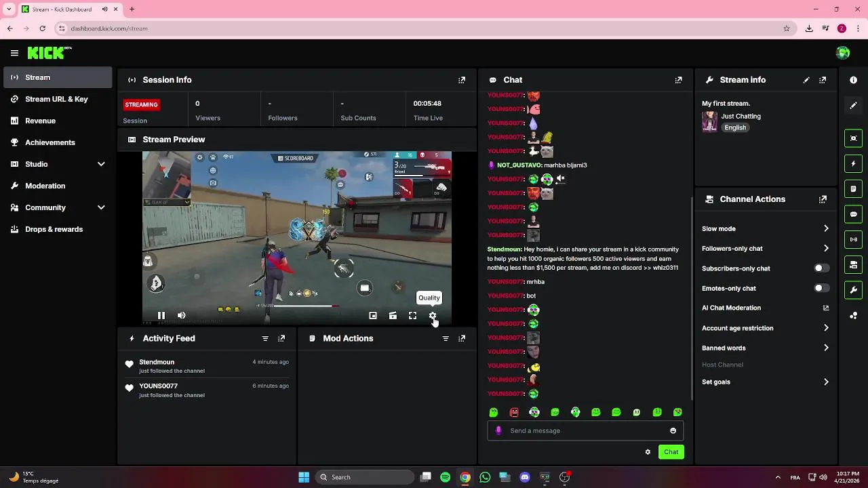Toggle Stream Preview panel from right sidebar
Viewport: 868px width, 488px height.
(853, 138)
